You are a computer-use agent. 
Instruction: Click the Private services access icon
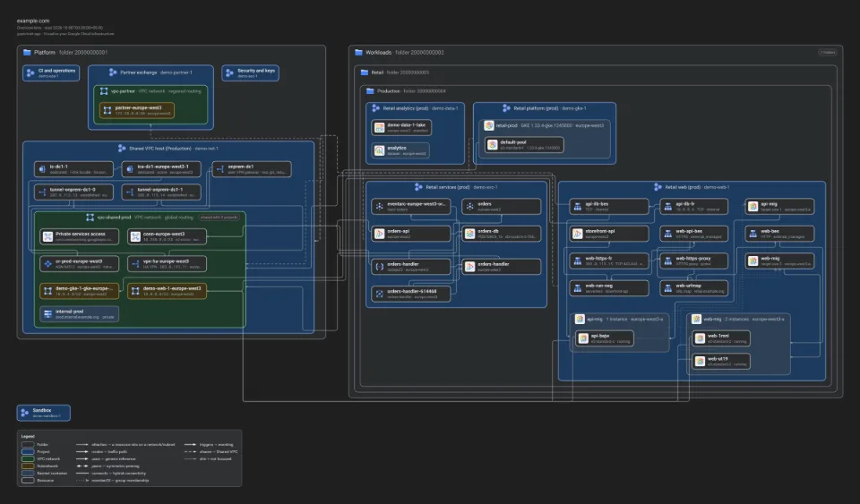(x=47, y=236)
